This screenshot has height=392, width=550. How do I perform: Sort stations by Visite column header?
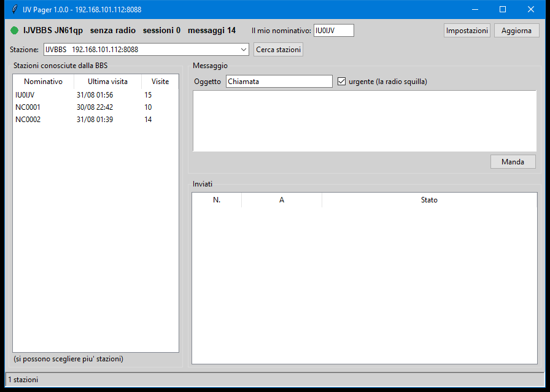click(160, 82)
